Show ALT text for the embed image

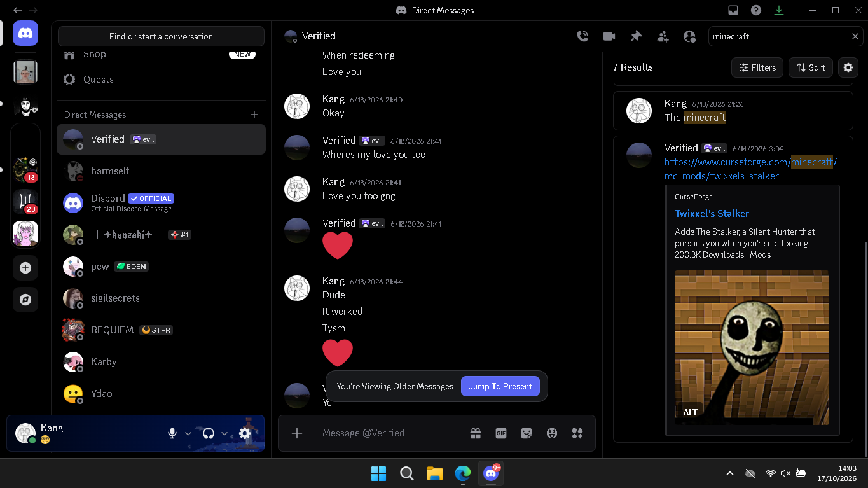coord(690,412)
